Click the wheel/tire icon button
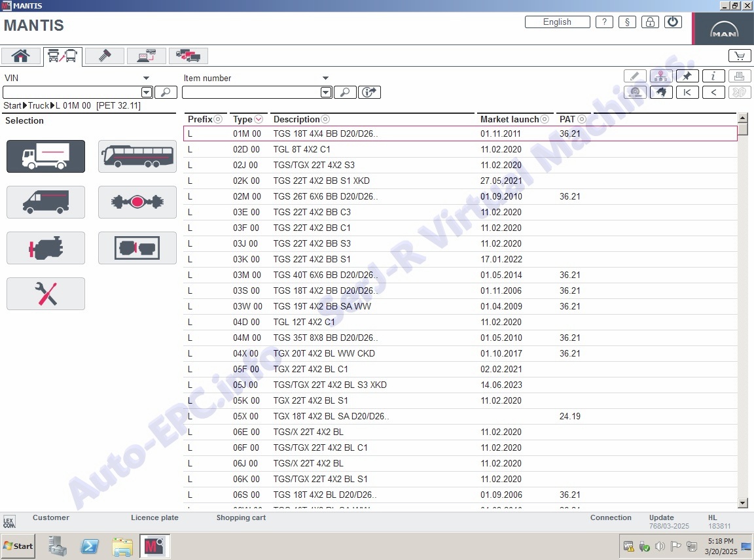 [635, 92]
